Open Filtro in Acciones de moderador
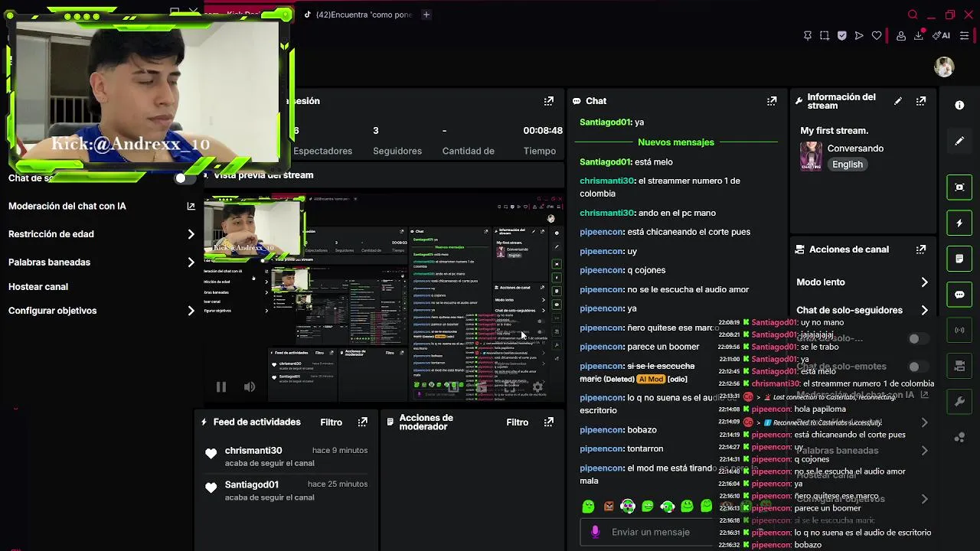Screen dimensions: 980x551 tap(518, 422)
